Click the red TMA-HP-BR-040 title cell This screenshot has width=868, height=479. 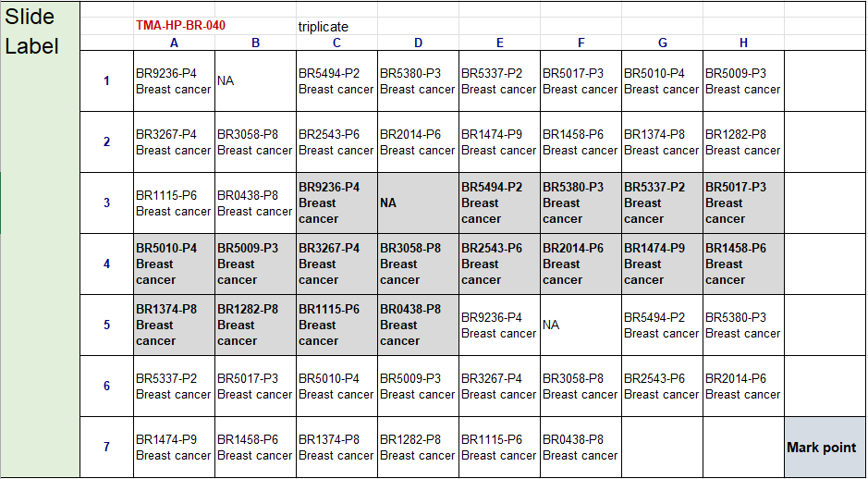click(180, 26)
